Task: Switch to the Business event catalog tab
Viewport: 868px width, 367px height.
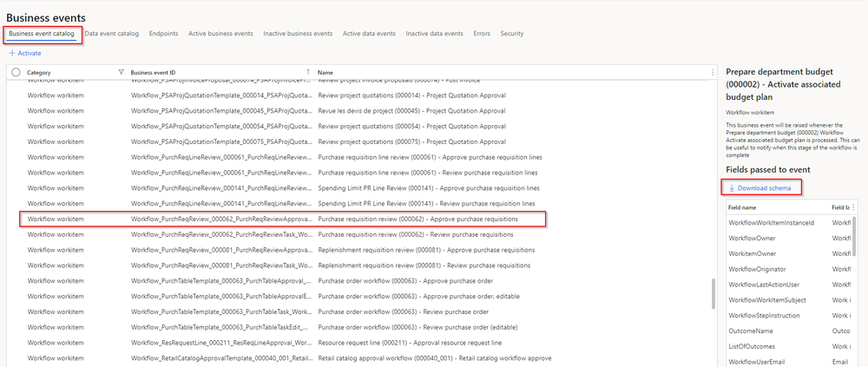Action: tap(42, 34)
